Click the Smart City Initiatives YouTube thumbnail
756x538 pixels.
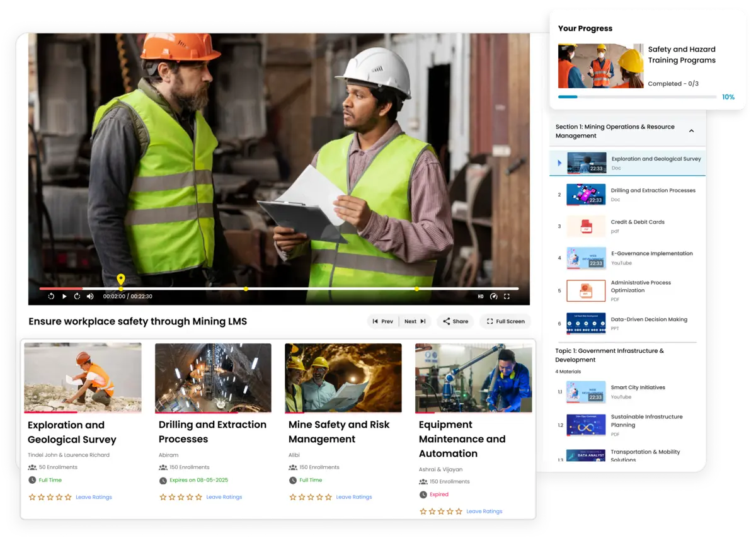pos(586,392)
